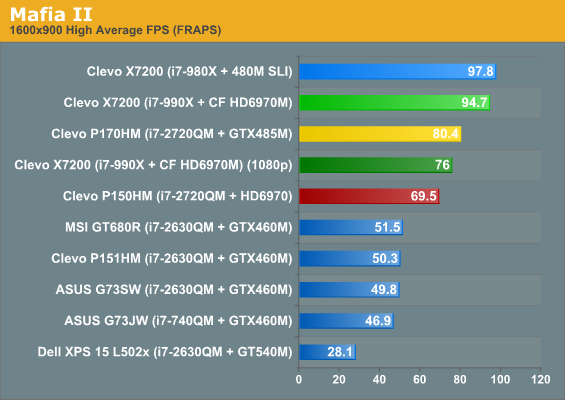Click the 'ASUS G73JW (i7-740QM + GTX460M)' label
The width and height of the screenshot is (565, 400).
pos(178,321)
